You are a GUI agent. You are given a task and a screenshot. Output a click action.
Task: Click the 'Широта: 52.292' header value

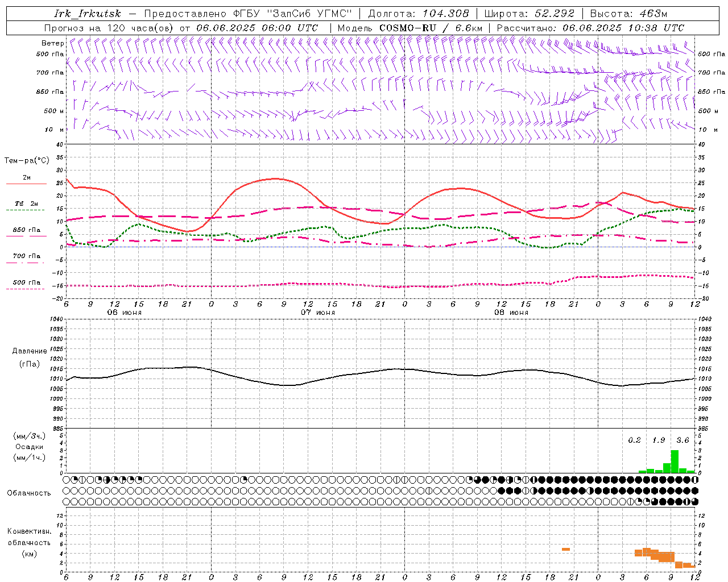(x=530, y=14)
